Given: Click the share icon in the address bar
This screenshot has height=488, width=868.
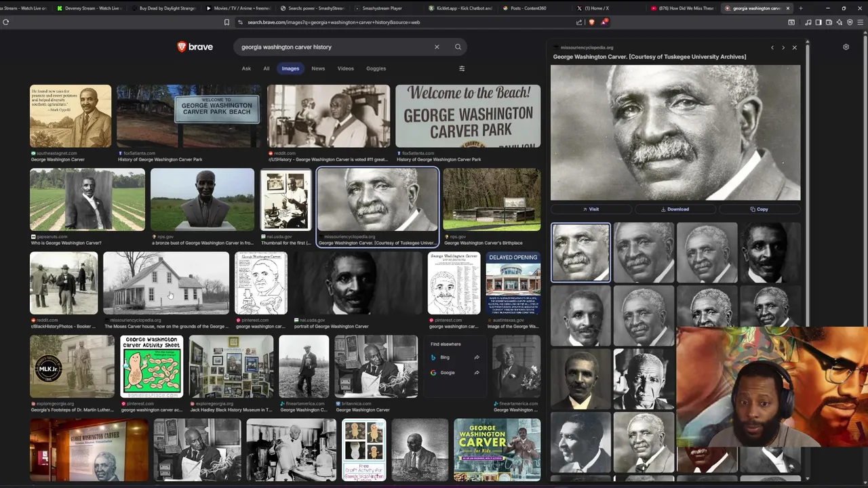Looking at the screenshot, I should (x=579, y=22).
